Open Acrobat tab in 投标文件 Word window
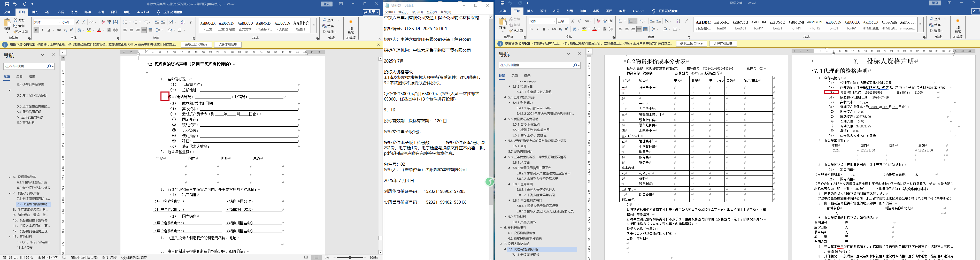 pos(638,11)
